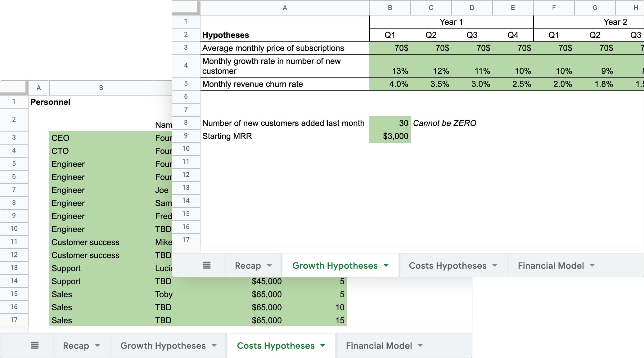This screenshot has height=358, width=644.
Task: Expand Recap tab dropdown arrow in top sheet
Action: [269, 266]
